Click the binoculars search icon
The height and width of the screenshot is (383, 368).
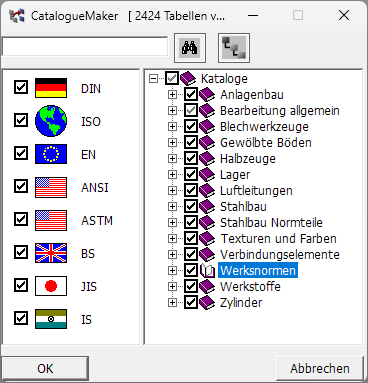190,48
